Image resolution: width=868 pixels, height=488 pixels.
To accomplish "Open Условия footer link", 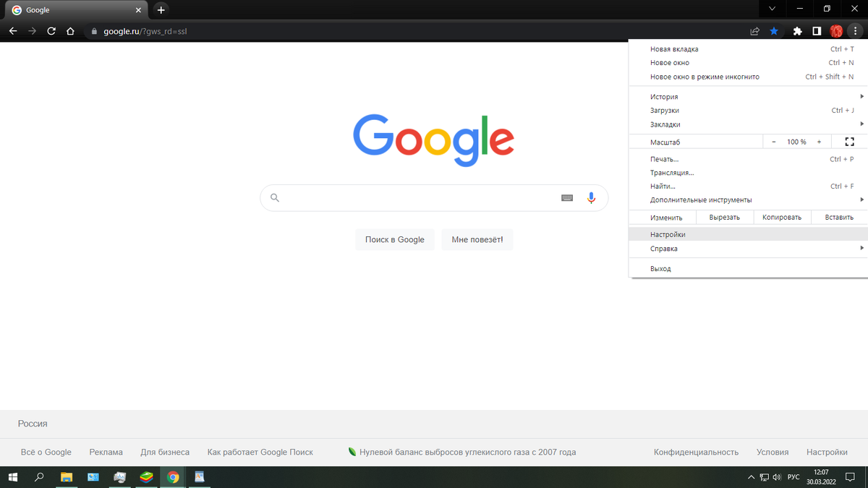I will 773,452.
